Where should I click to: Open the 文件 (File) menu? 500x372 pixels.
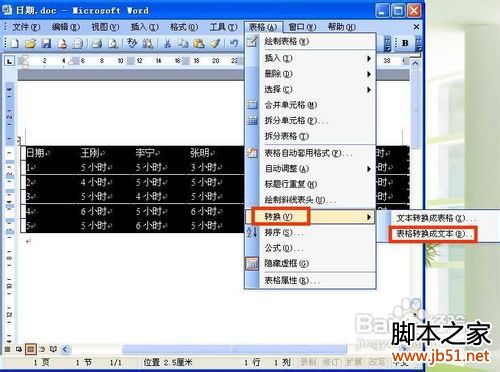pos(26,27)
